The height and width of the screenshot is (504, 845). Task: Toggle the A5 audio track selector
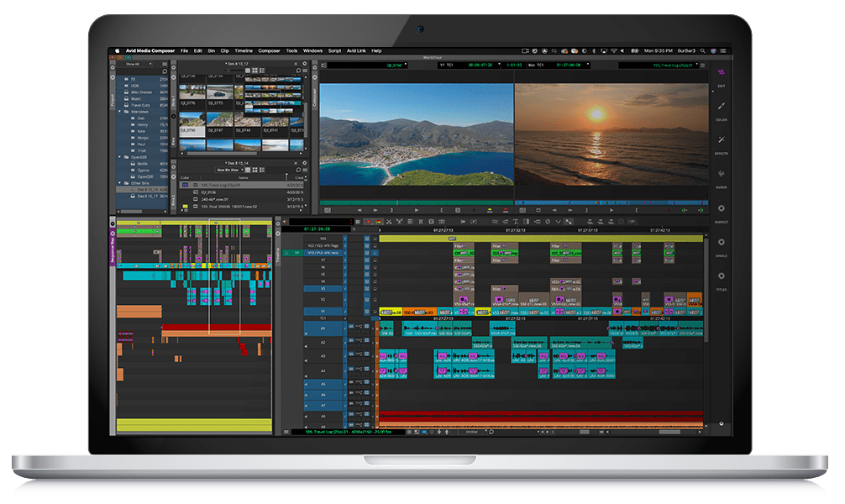click(323, 385)
